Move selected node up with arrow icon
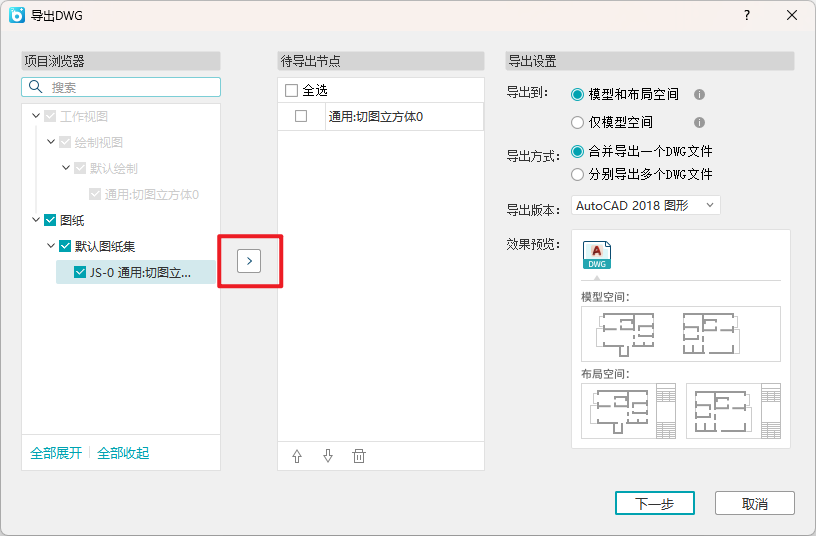This screenshot has height=536, width=816. click(297, 456)
